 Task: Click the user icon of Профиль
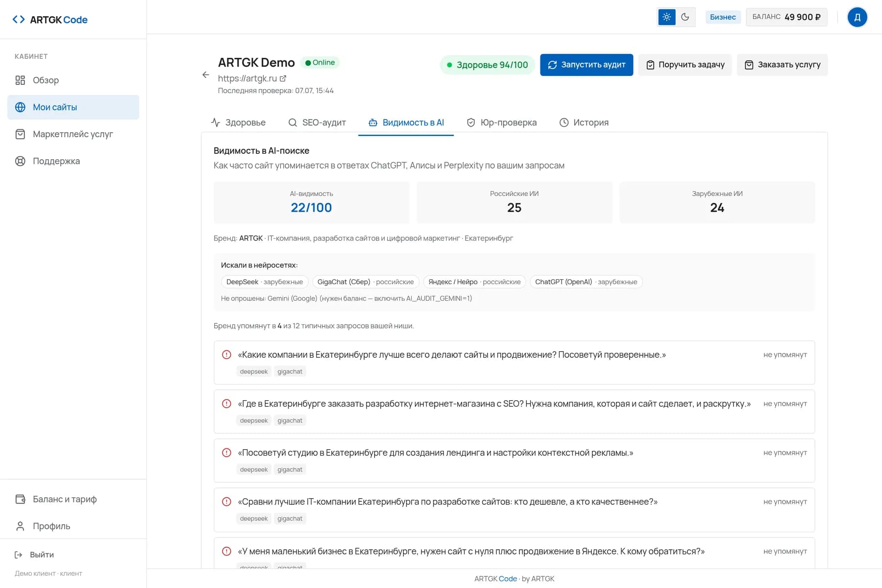pyautogui.click(x=20, y=526)
